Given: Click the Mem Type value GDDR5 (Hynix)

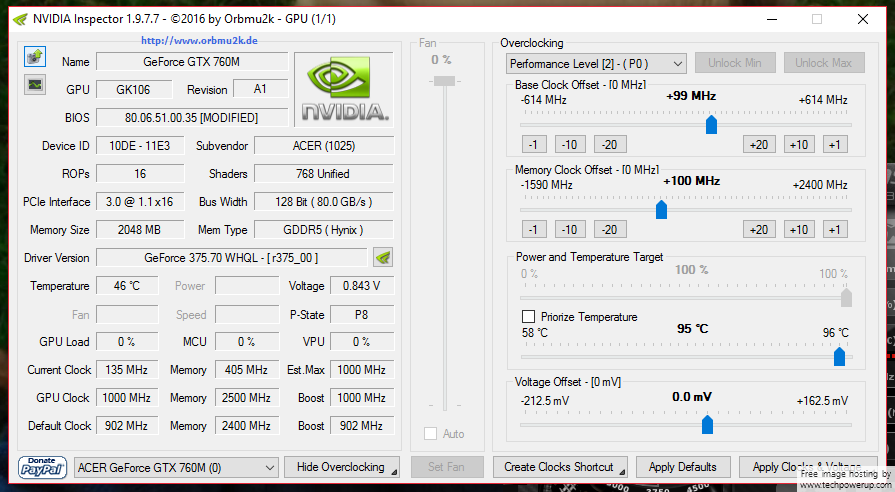Looking at the screenshot, I should (324, 229).
